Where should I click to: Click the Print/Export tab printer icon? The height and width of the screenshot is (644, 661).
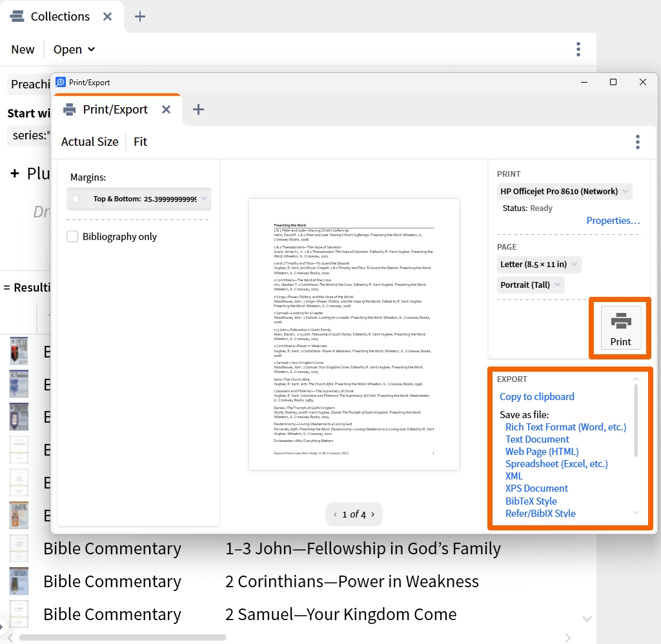tap(69, 110)
